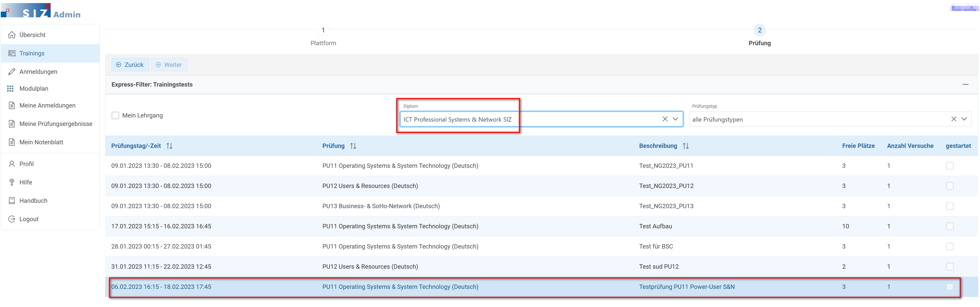The image size is (980, 307).
Task: Click the Profil person icon
Action: coord(12,164)
